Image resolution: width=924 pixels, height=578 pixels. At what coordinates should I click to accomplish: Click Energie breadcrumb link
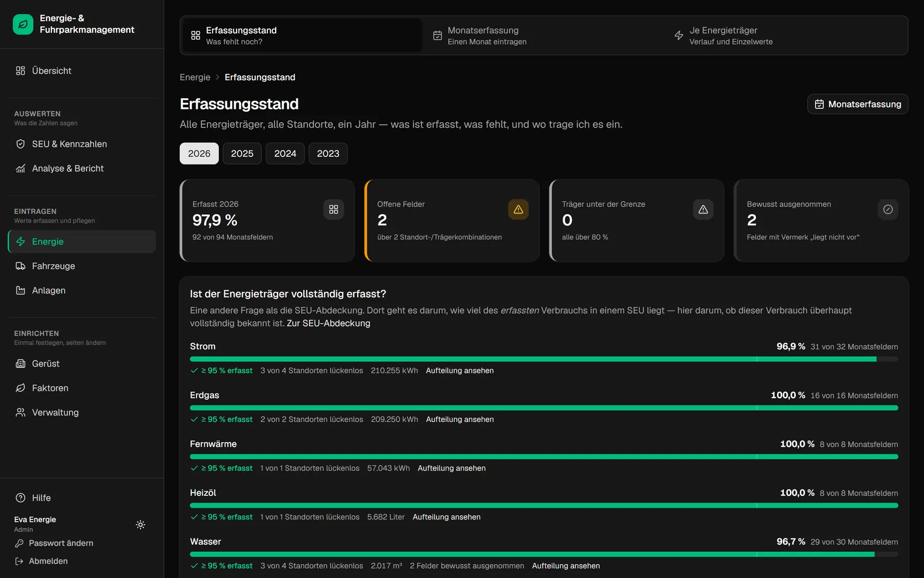[x=195, y=77]
